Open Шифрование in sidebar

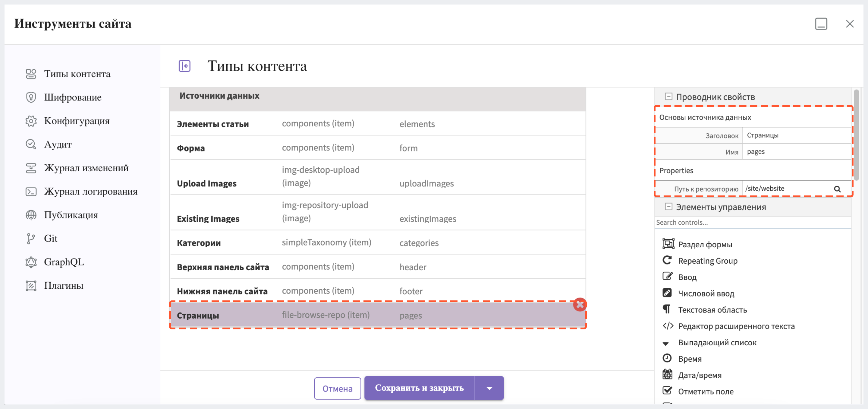click(73, 97)
